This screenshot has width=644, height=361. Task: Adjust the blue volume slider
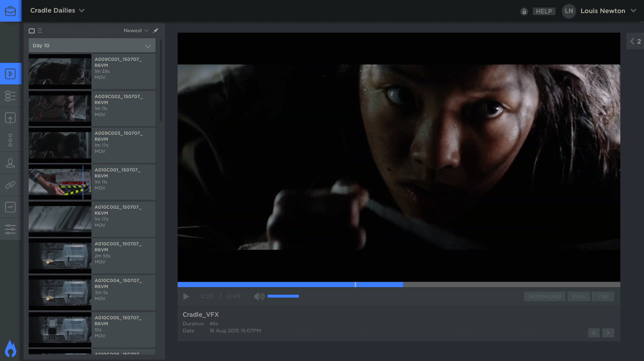[283, 296]
